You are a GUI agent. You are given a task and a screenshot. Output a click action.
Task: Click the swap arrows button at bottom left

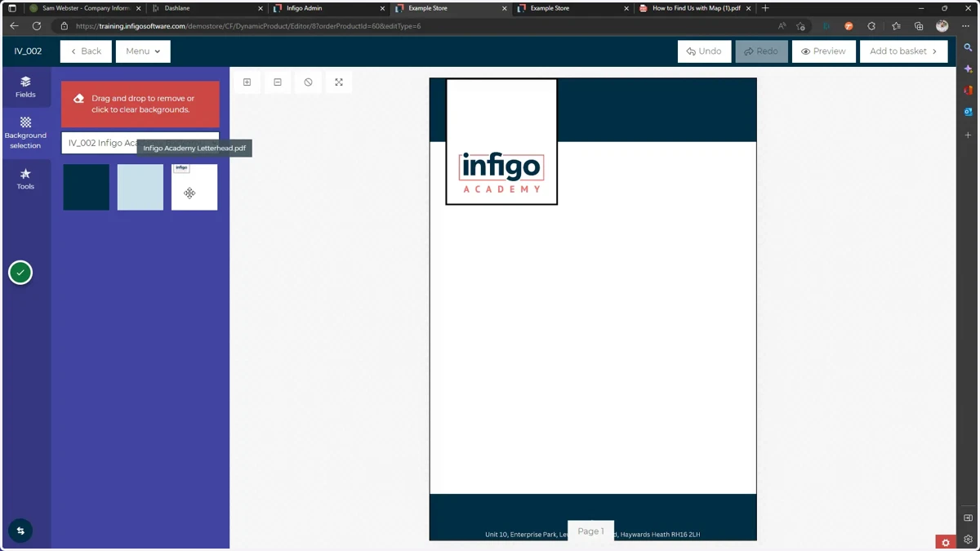(20, 531)
